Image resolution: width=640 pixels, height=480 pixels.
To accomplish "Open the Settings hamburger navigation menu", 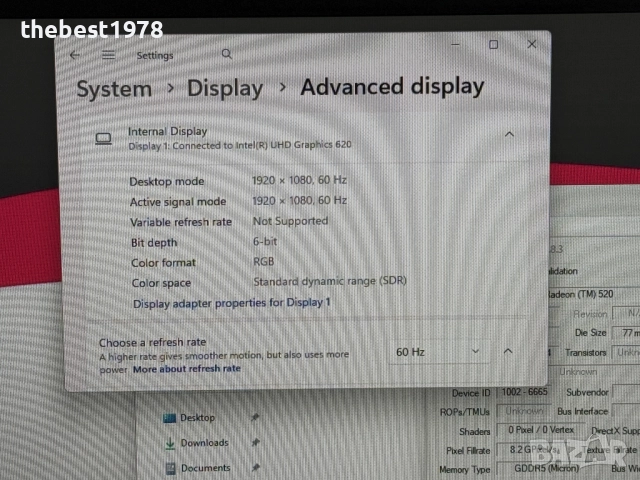I will point(108,55).
